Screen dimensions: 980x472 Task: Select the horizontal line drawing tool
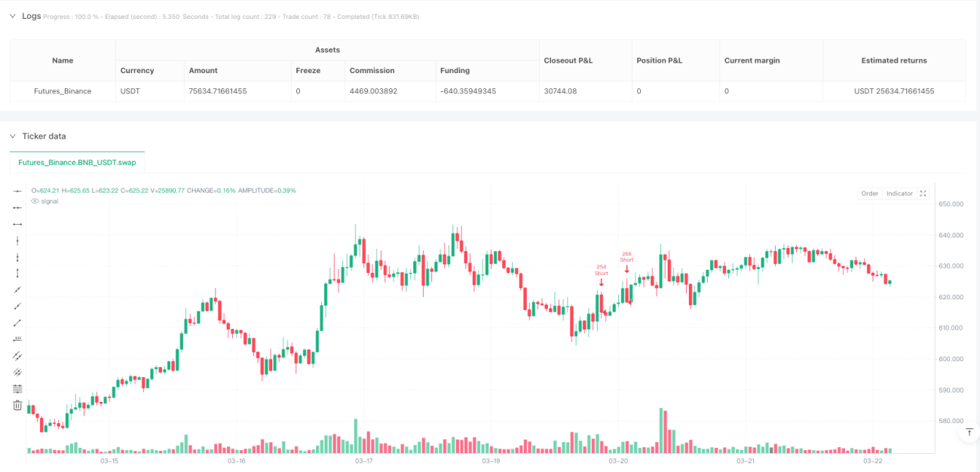pyautogui.click(x=18, y=191)
